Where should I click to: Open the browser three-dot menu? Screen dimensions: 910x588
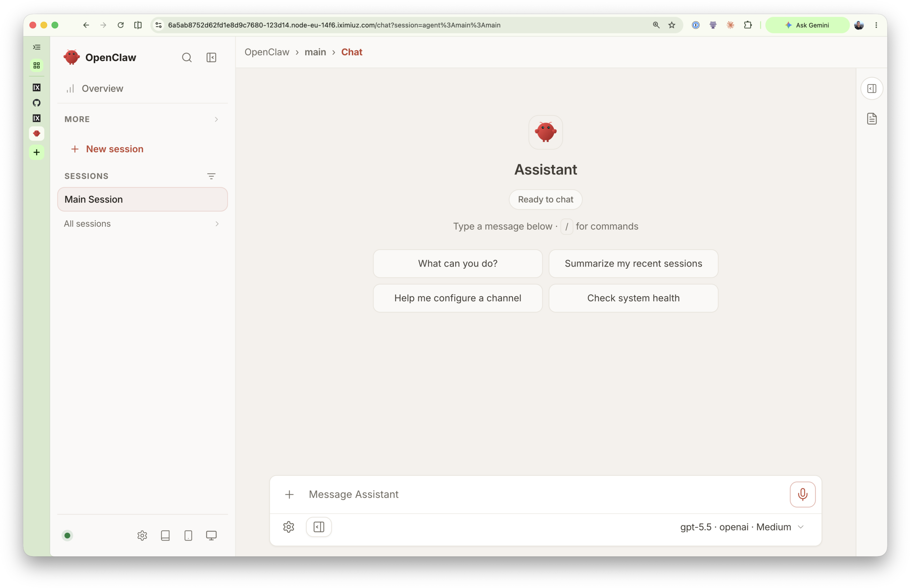point(876,25)
